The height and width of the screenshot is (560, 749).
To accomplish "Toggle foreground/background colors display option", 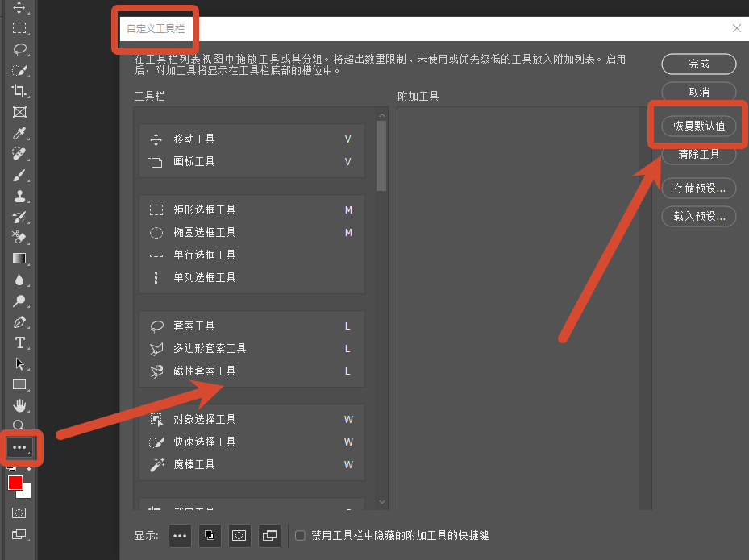I will coord(210,536).
